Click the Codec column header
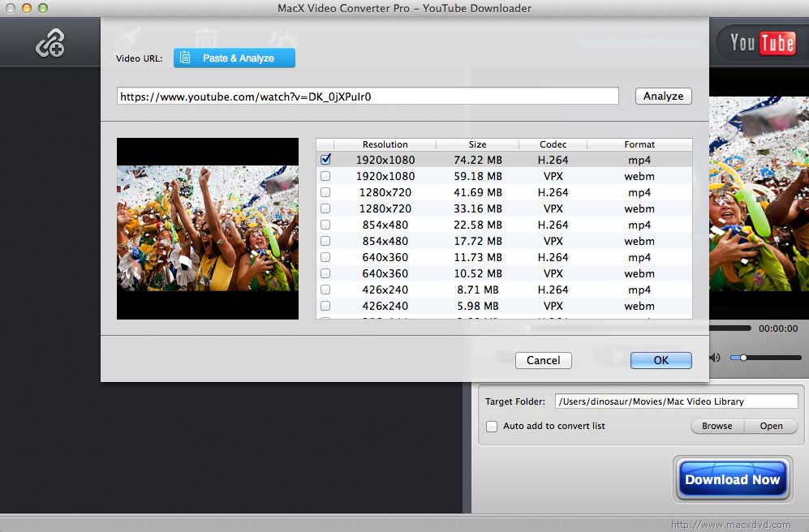Screen dimensions: 809x532 [553, 144]
